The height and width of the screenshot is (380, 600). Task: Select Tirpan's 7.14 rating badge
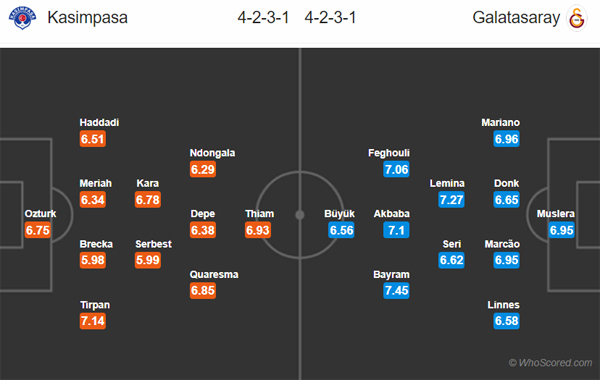coord(93,321)
